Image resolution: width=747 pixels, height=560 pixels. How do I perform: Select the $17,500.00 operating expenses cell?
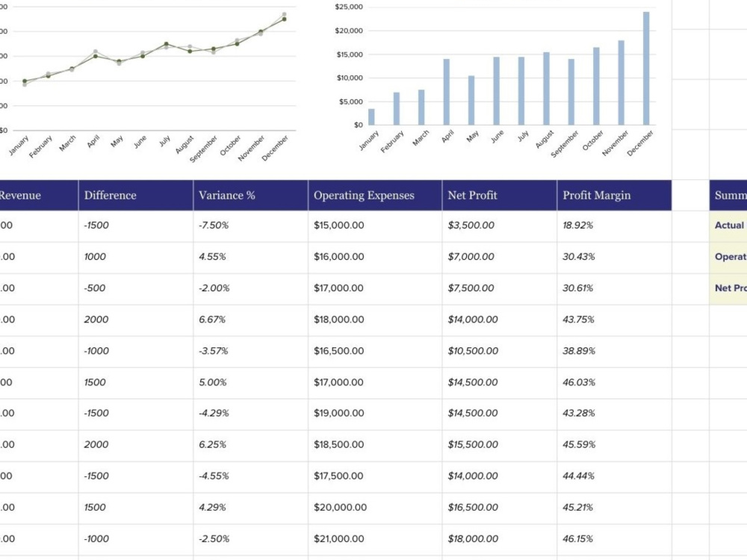[x=375, y=476]
